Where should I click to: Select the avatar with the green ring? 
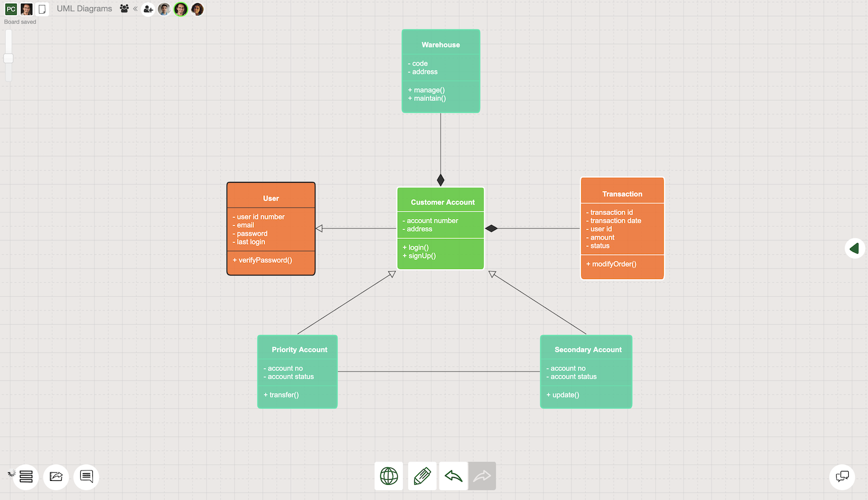tap(181, 9)
